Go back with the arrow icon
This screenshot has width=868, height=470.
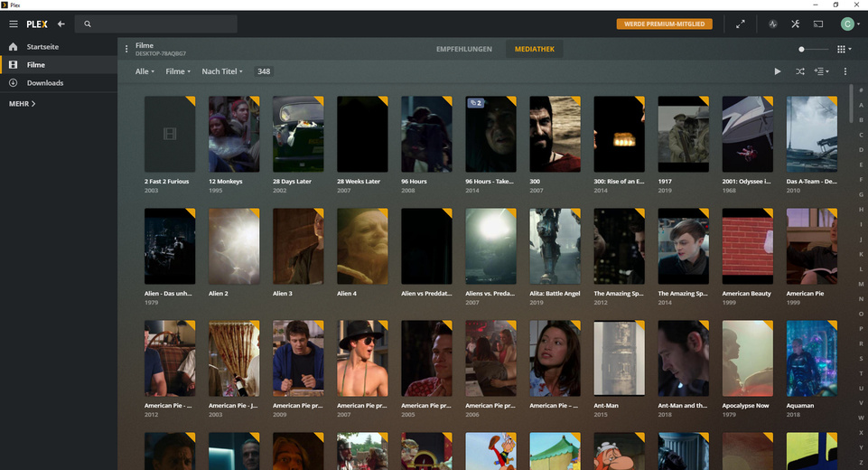[61, 23]
